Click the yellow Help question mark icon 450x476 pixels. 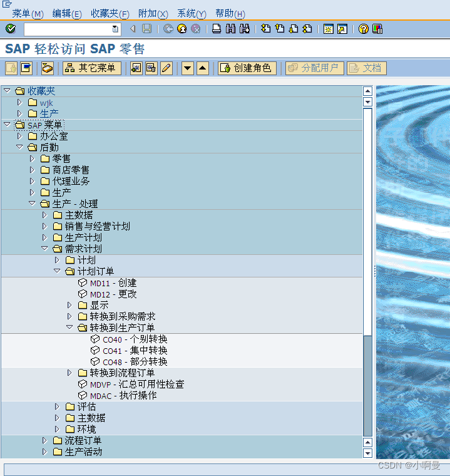[x=363, y=29]
